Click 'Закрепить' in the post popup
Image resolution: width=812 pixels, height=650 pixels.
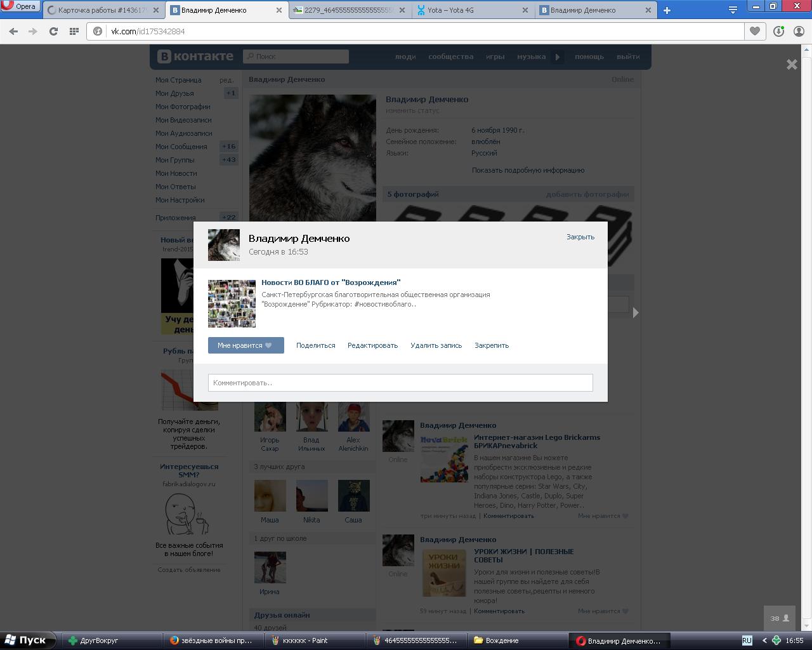click(492, 345)
